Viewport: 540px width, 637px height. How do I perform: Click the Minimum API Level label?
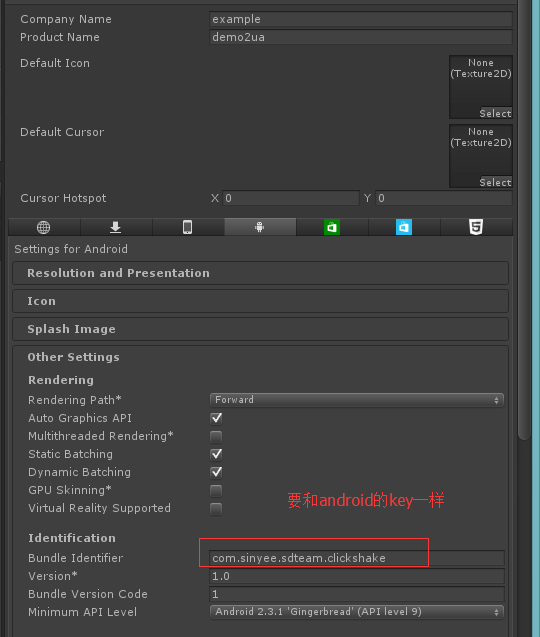pos(82,612)
